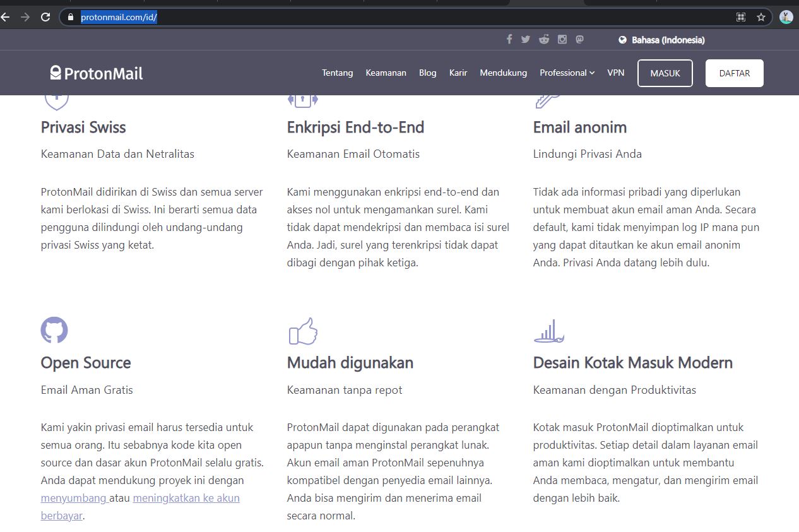Click the thumbs-up Mudah digunakan icon
799x532 pixels.
pyautogui.click(x=303, y=331)
